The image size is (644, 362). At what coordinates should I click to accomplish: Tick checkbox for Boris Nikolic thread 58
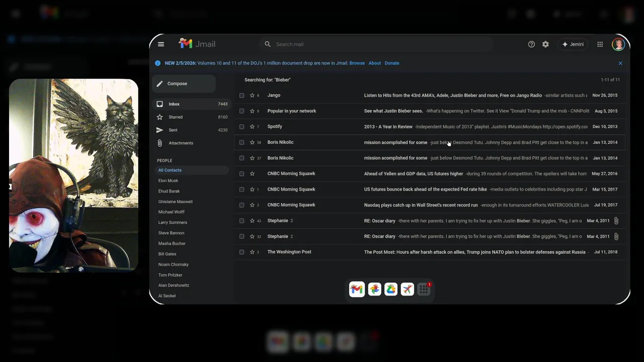coord(242,142)
